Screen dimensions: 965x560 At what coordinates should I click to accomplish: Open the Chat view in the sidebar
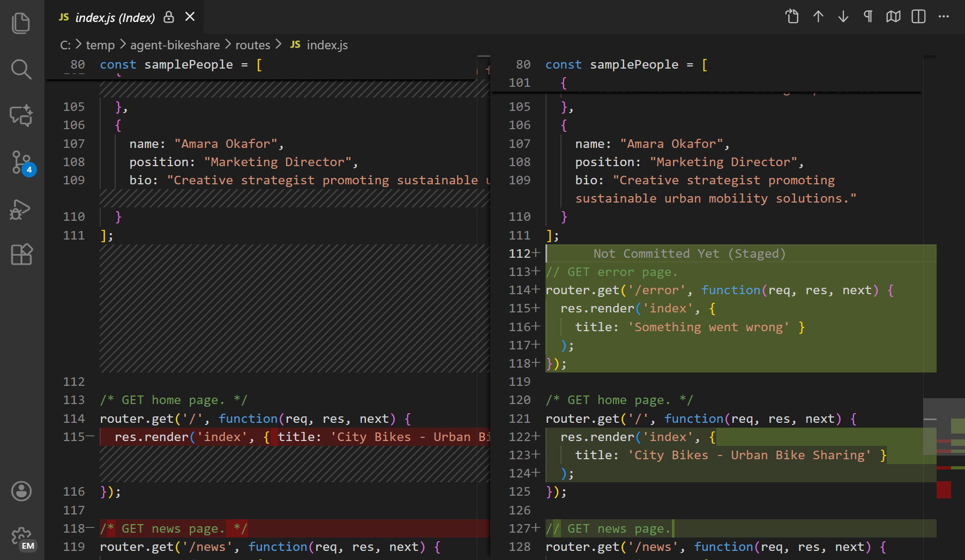21,116
